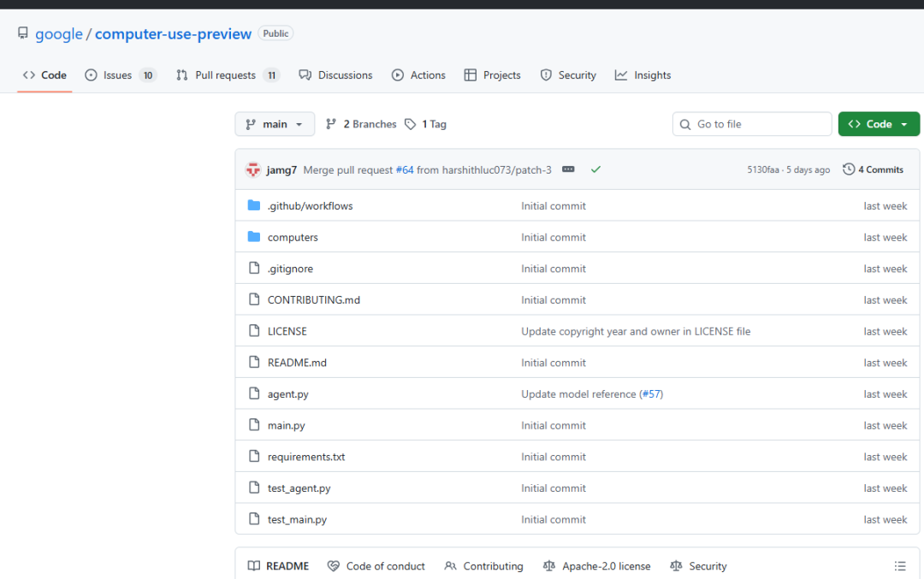Go to the Discussions tab

(336, 75)
